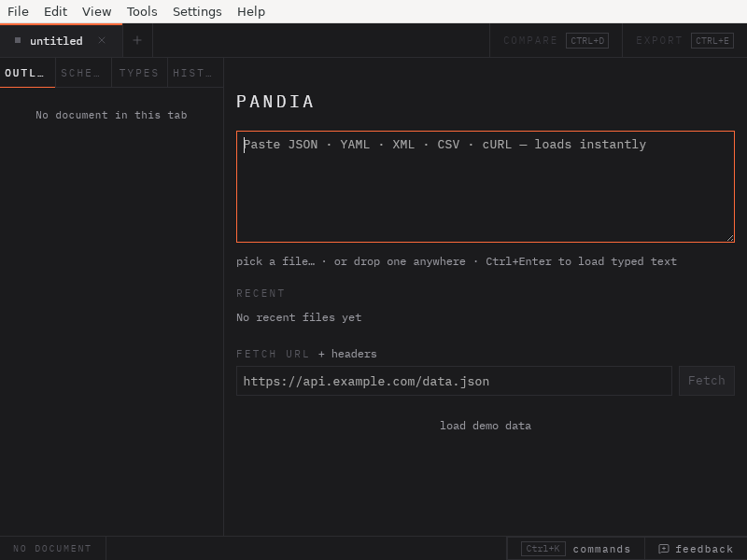
Task: Close the untitled tab
Action: (102, 40)
